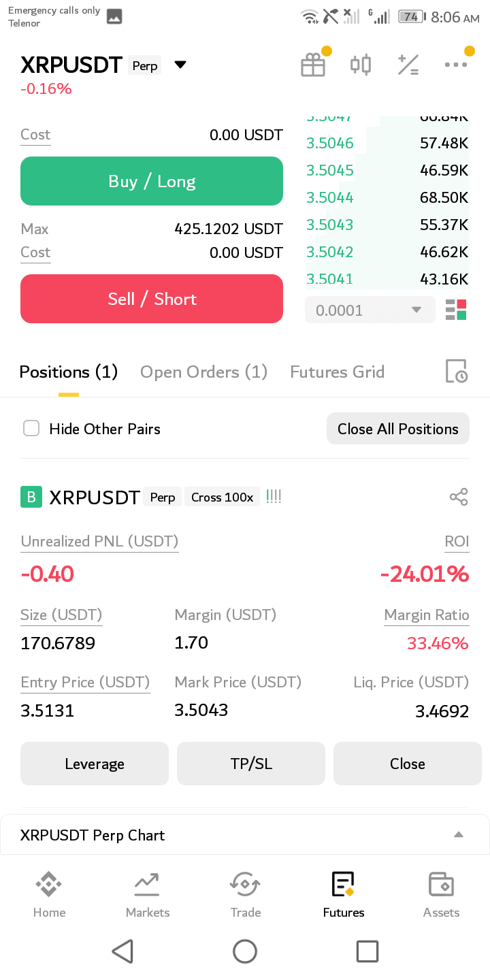The width and height of the screenshot is (490, 980).
Task: Tap the Sell / Short button
Action: [152, 299]
